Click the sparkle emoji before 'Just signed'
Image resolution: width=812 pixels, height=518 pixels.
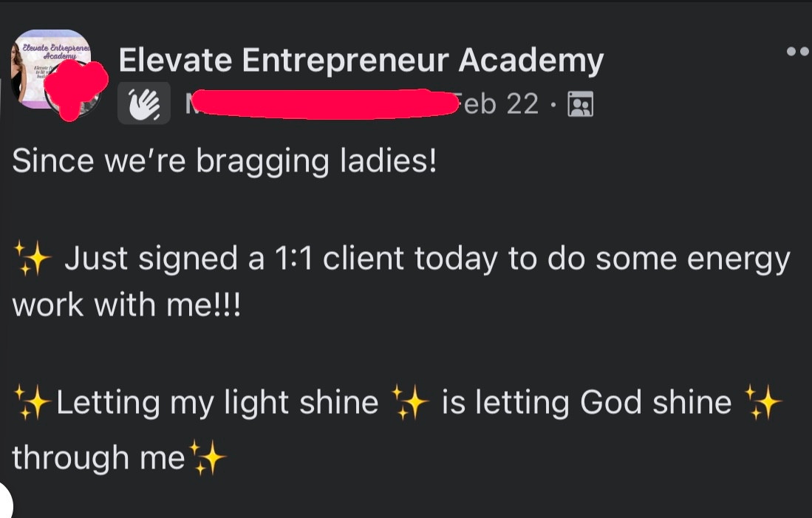[33, 259]
